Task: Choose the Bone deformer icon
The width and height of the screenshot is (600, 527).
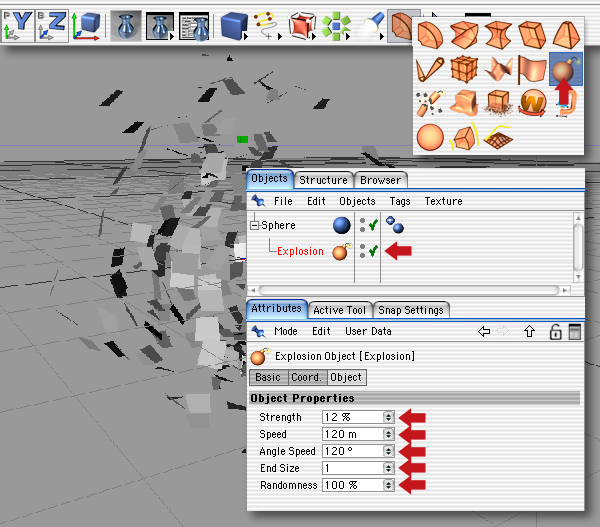Action: [x=430, y=69]
